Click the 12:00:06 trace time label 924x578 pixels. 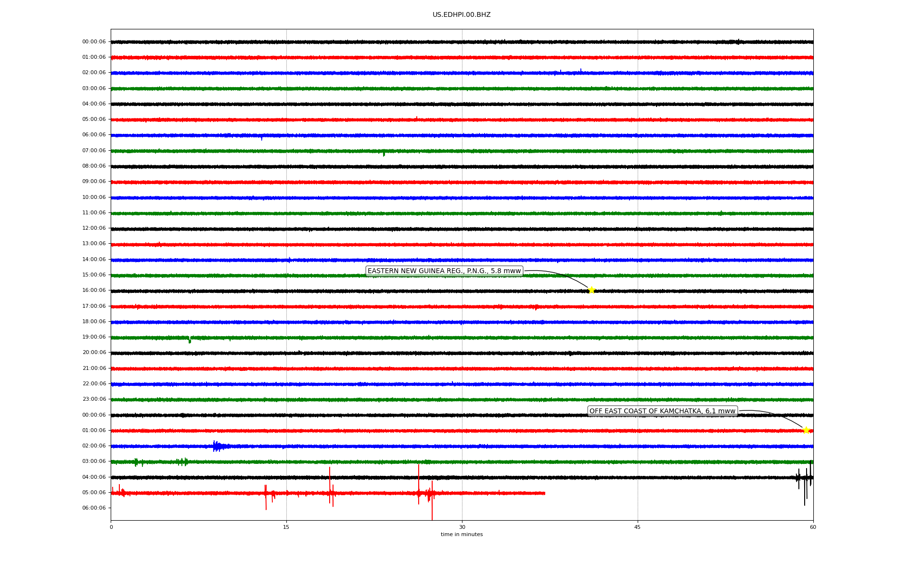click(x=94, y=228)
